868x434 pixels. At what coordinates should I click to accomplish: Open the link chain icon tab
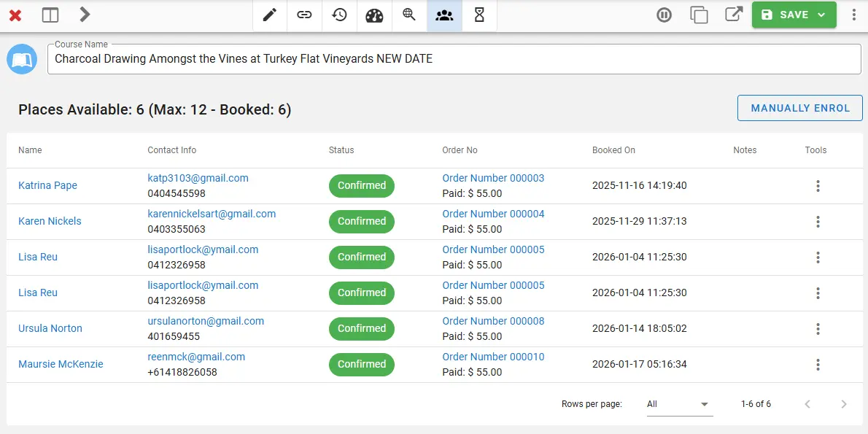(x=305, y=15)
